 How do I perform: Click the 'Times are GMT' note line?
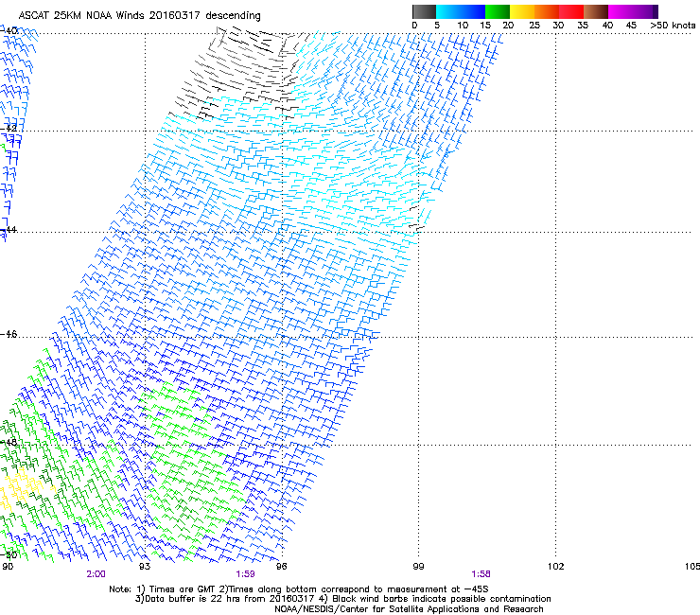(x=299, y=589)
